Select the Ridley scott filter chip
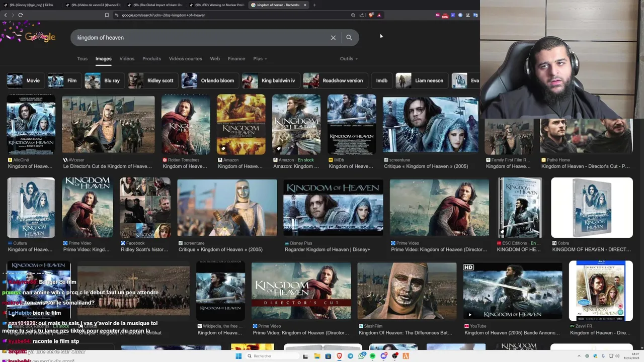 [x=152, y=80]
